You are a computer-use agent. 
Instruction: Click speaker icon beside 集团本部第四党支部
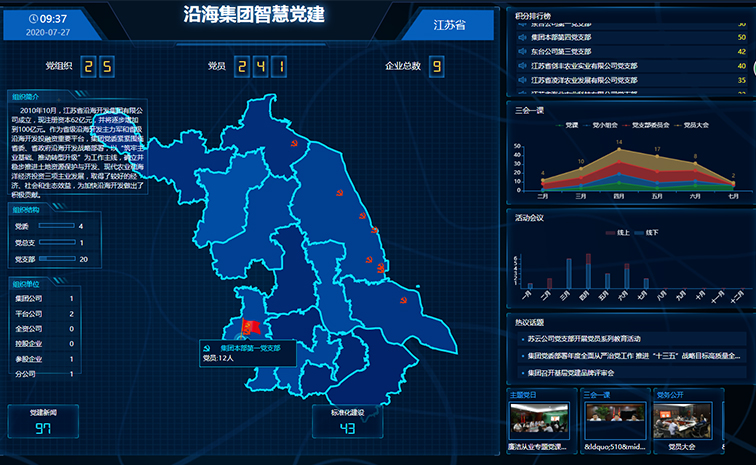pos(522,39)
